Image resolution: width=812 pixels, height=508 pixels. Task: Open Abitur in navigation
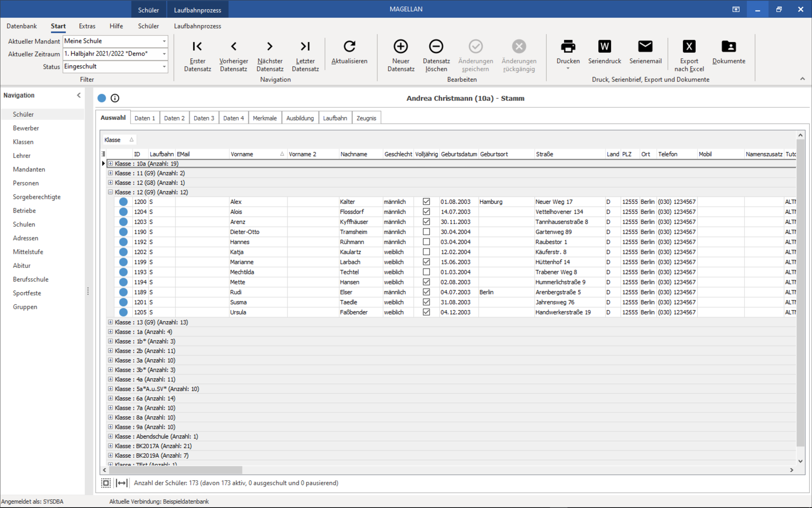tap(21, 265)
